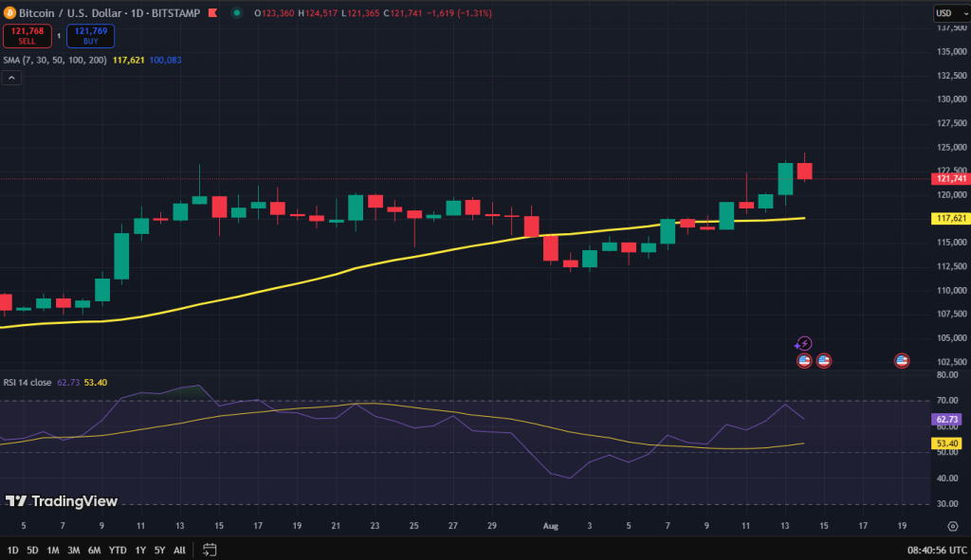Screen dimensions: 971x560
Task: Click the Aug label on the time axis
Action: tap(551, 526)
